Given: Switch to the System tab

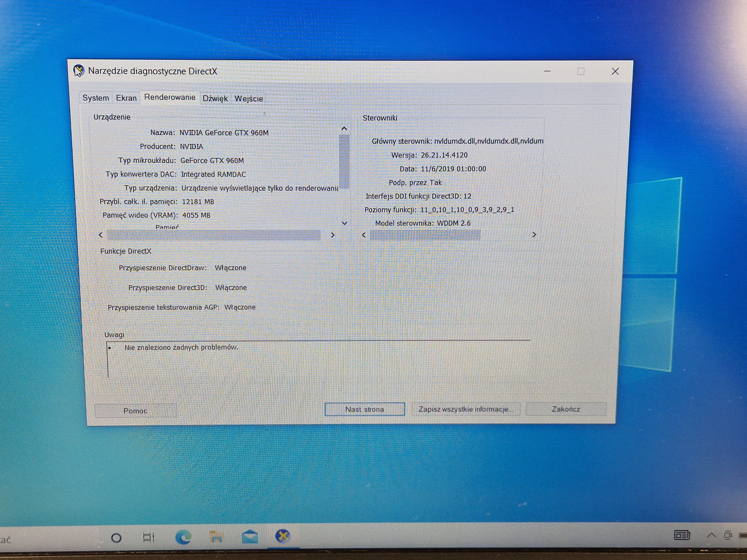Looking at the screenshot, I should point(96,98).
